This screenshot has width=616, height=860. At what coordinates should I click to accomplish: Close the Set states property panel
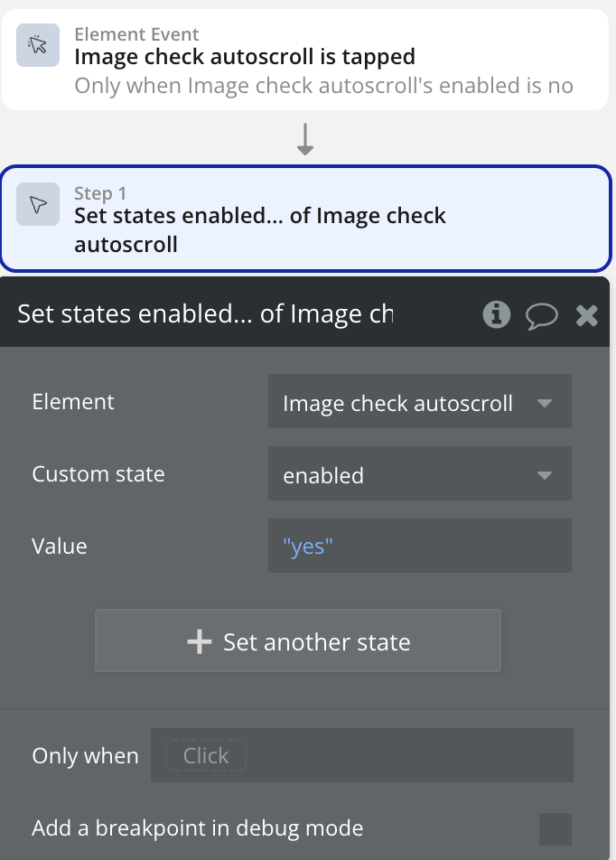click(x=587, y=314)
